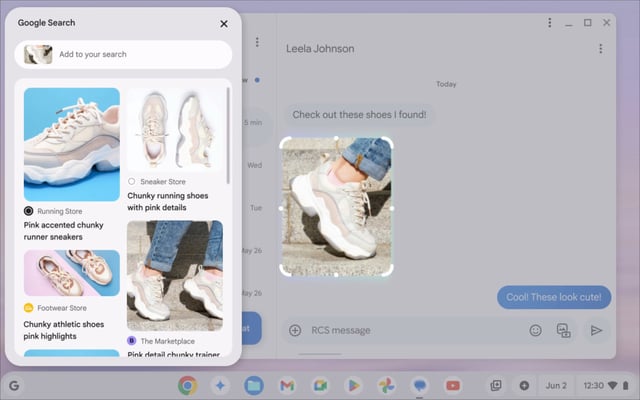
Task: Open calendar via Jun 2 date
Action: click(x=556, y=386)
